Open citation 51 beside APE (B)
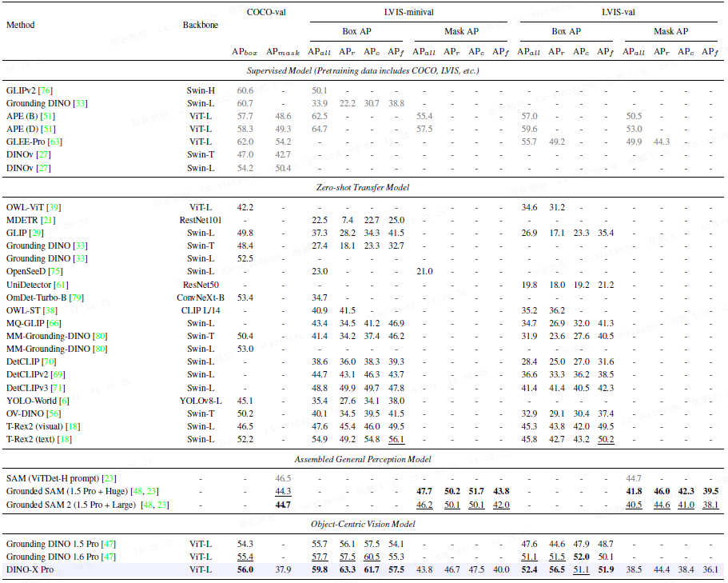The image size is (728, 583). (x=48, y=116)
